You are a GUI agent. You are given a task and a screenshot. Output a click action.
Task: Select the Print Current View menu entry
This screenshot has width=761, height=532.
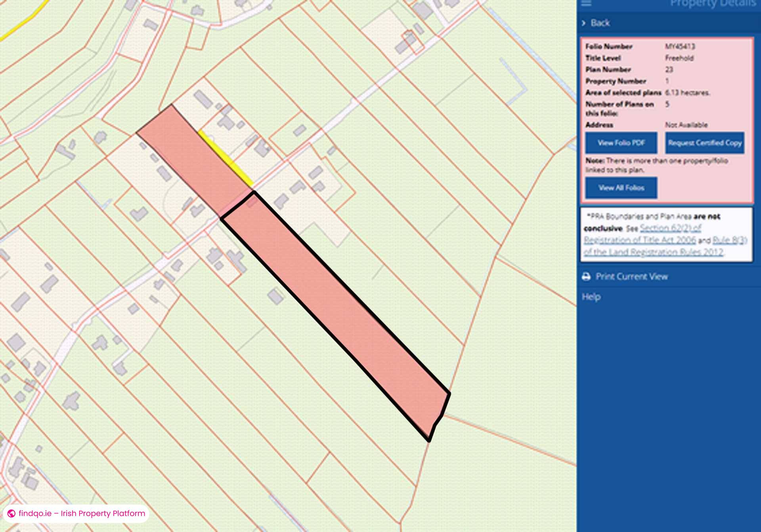(632, 277)
